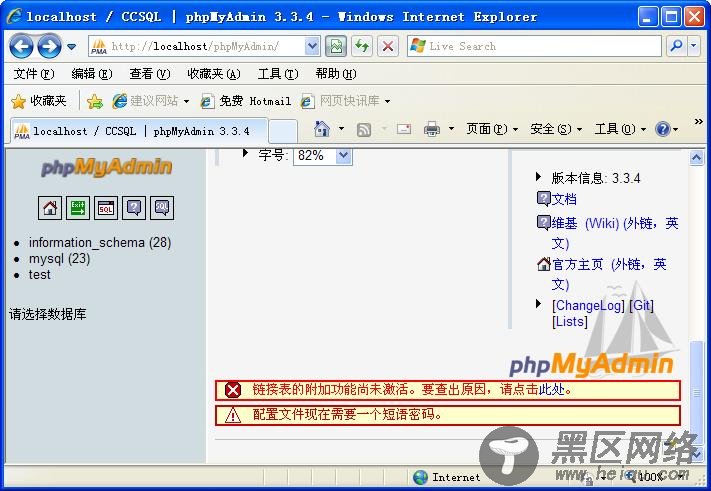Open the [Lists] link
Viewport: 711px width, 491px height.
pos(570,322)
